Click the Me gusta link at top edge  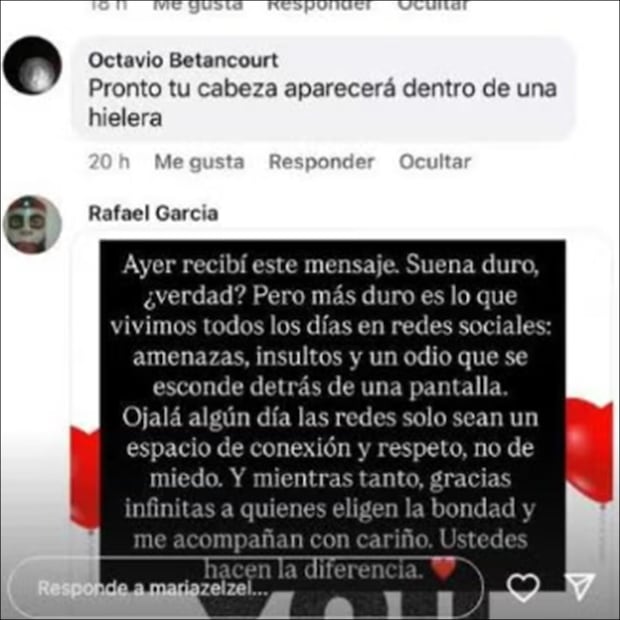pyautogui.click(x=198, y=6)
